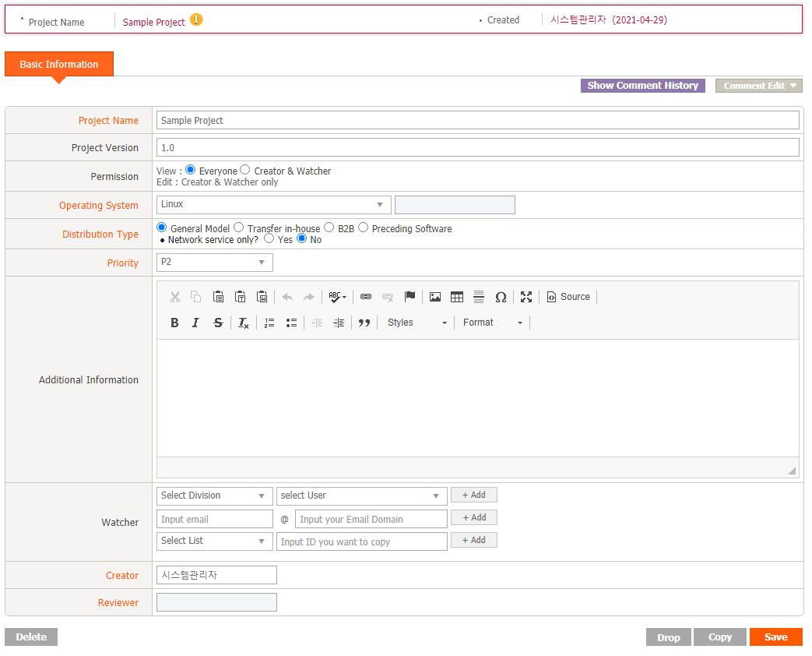812x656 pixels.
Task: Insert a horizontal line icon
Action: [x=479, y=297]
